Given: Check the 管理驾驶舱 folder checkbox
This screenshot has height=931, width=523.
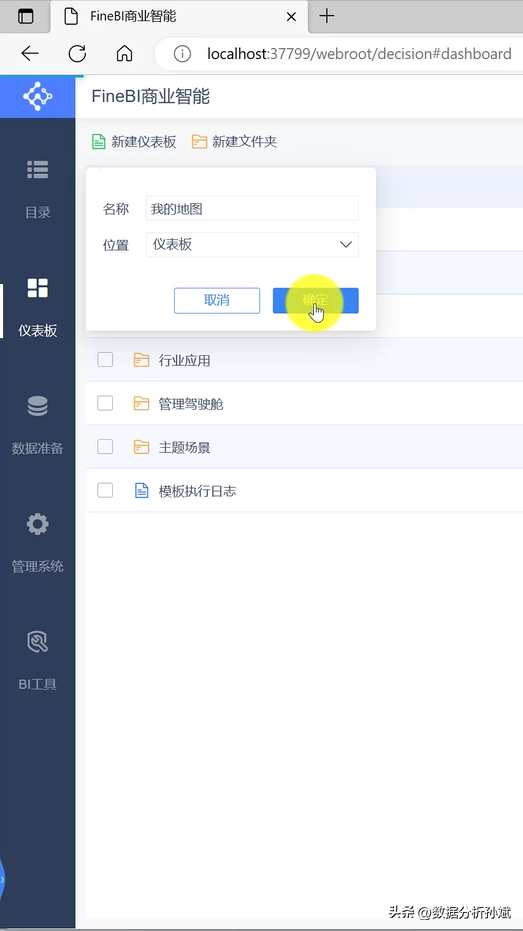Looking at the screenshot, I should [105, 403].
